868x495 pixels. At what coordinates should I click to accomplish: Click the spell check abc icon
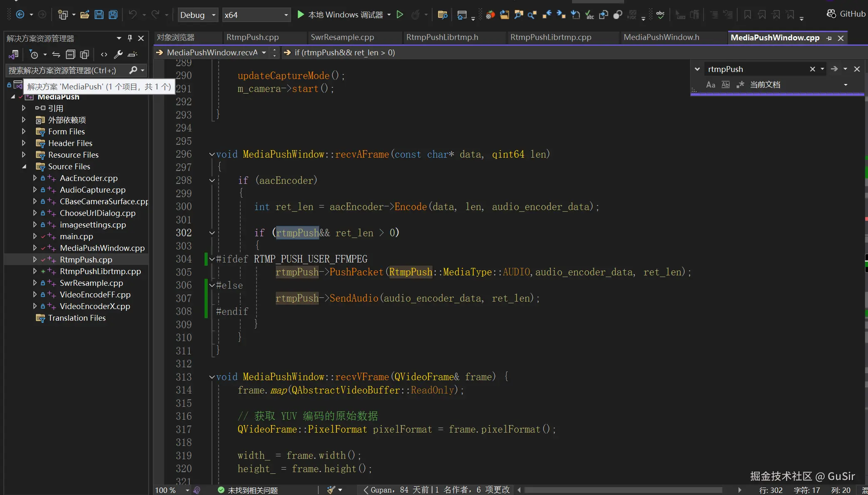pyautogui.click(x=660, y=15)
